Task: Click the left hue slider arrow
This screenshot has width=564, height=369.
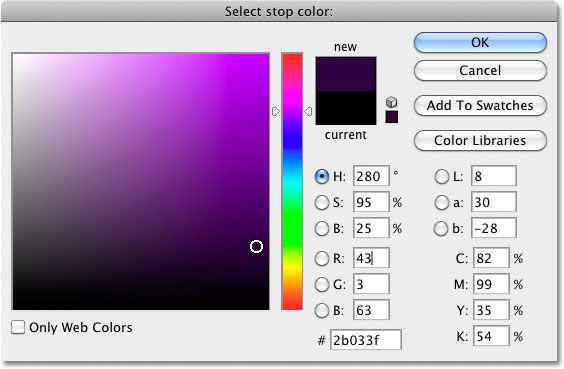Action: tap(276, 111)
